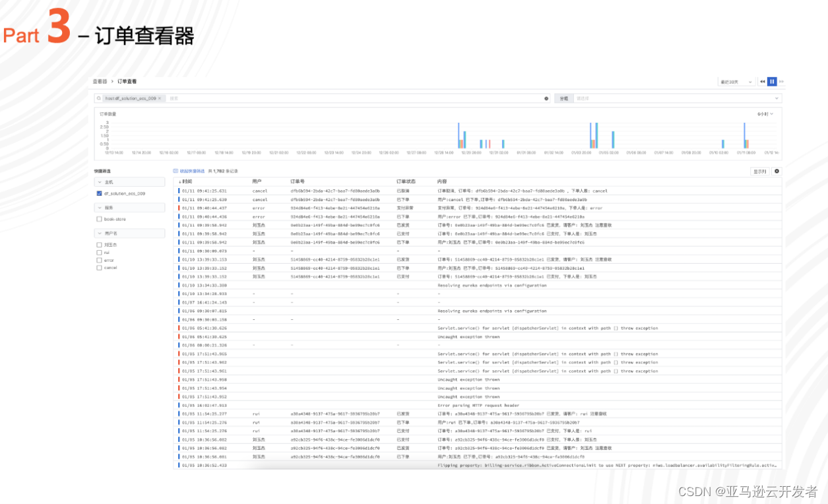Click the row timestamped 01/10 13:39:33.153
Image resolution: width=828 pixels, height=504 pixels.
click(x=478, y=259)
